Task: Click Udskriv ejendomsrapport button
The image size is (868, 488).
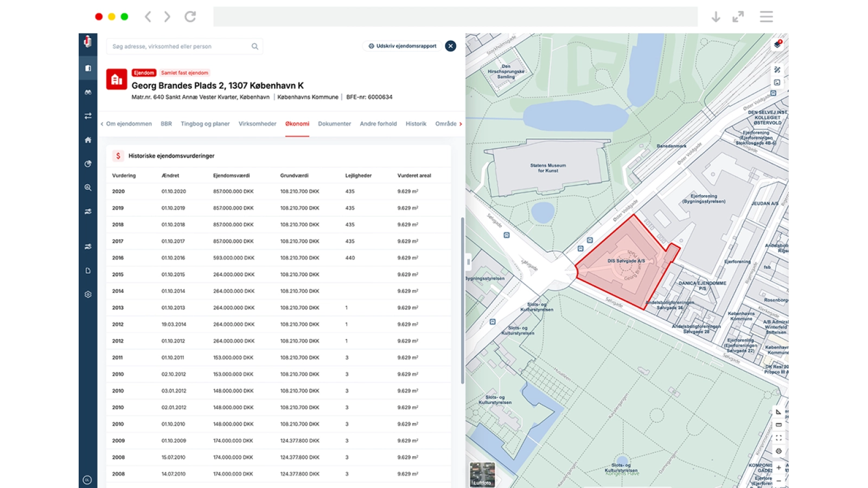Action: click(402, 46)
